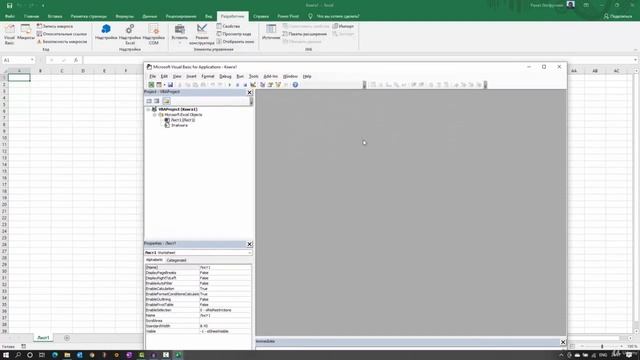Toggle Folders icon in Project pane
The height and width of the screenshot is (360, 640).
pyautogui.click(x=166, y=101)
